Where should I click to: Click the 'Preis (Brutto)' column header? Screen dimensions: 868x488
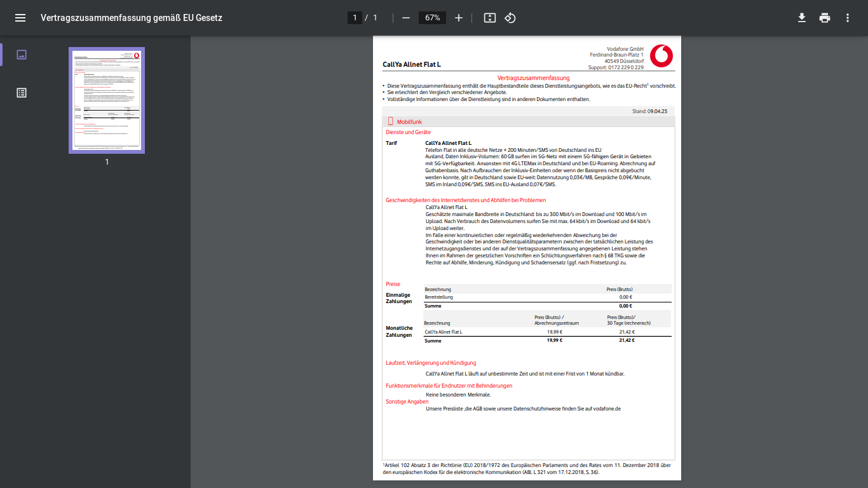[x=620, y=289]
